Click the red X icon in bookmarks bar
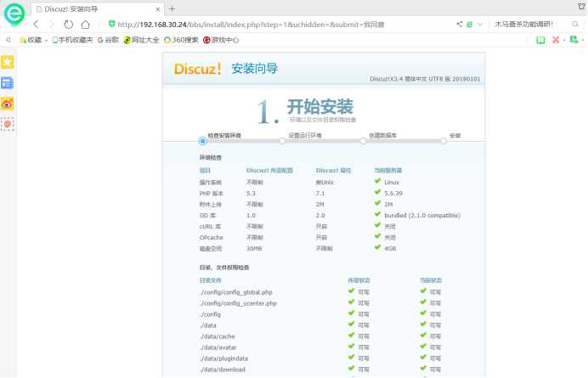The height and width of the screenshot is (378, 588). point(556,40)
